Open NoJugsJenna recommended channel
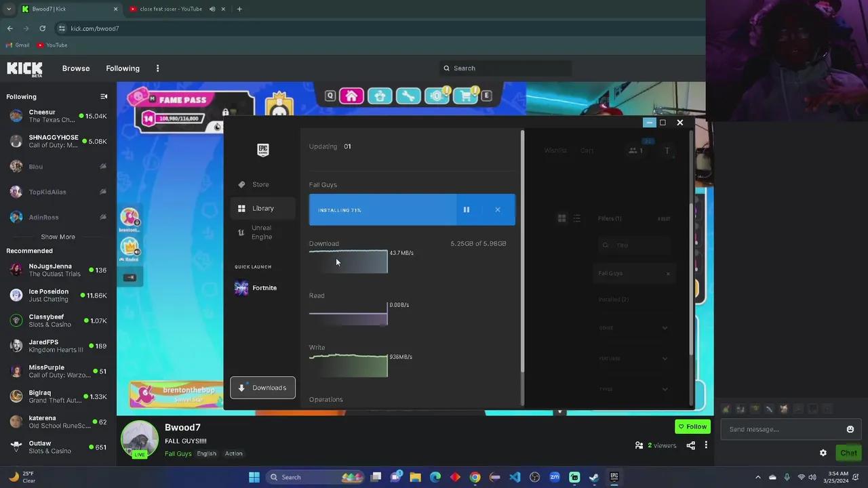868x488 pixels. (x=58, y=270)
